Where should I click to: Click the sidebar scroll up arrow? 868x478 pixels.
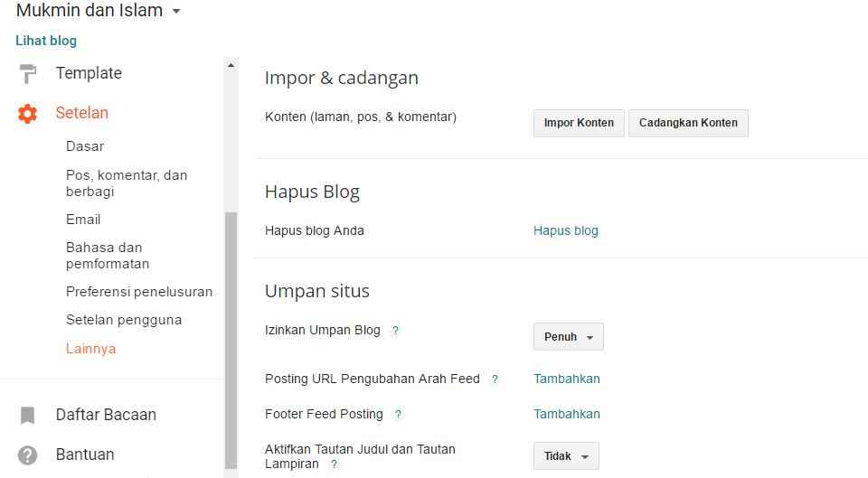[x=231, y=65]
